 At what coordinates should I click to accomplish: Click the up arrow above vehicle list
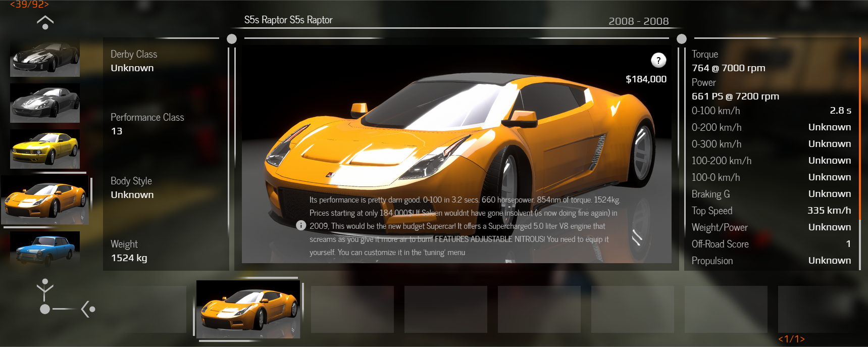point(45,22)
